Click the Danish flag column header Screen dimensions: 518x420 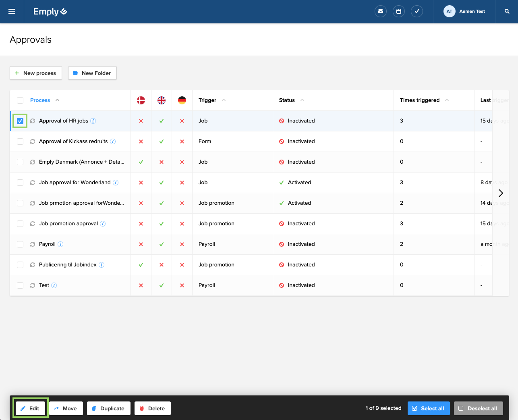pos(141,100)
